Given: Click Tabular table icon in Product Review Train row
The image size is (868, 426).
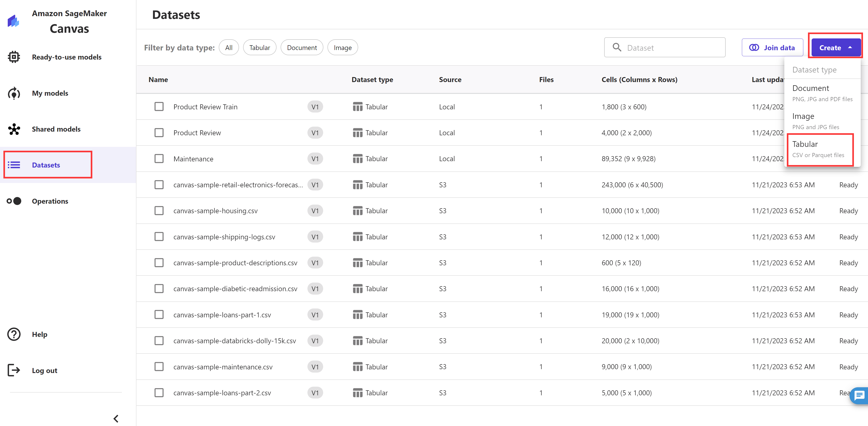Looking at the screenshot, I should [357, 107].
